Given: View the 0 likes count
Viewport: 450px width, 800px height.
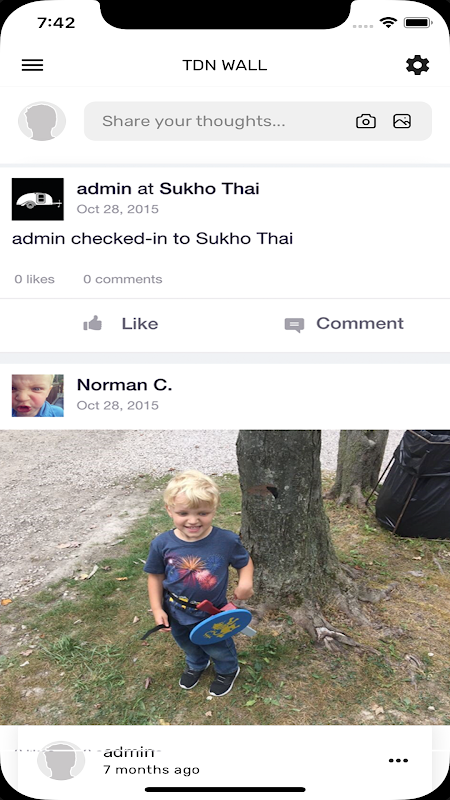Looking at the screenshot, I should pyautogui.click(x=34, y=279).
